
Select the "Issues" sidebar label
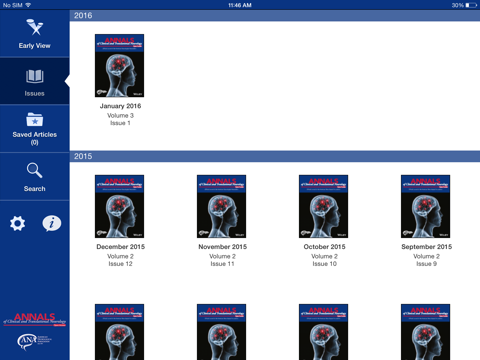coord(35,94)
